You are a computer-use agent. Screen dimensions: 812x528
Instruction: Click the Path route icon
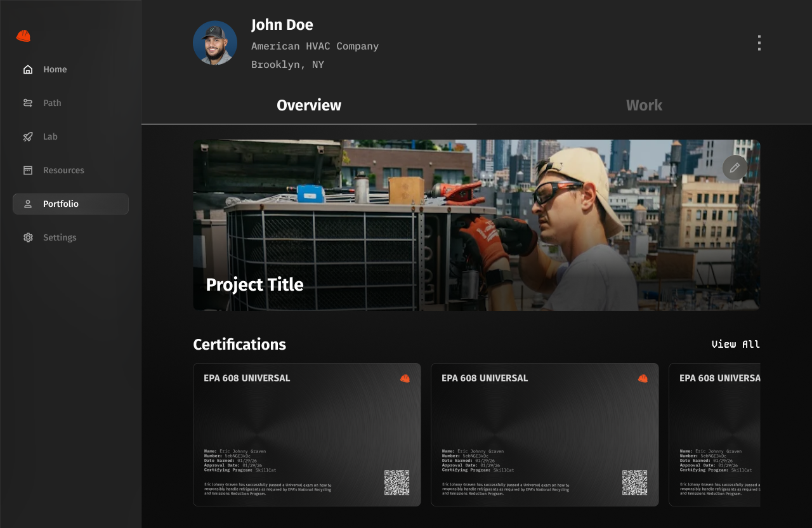[x=28, y=103]
